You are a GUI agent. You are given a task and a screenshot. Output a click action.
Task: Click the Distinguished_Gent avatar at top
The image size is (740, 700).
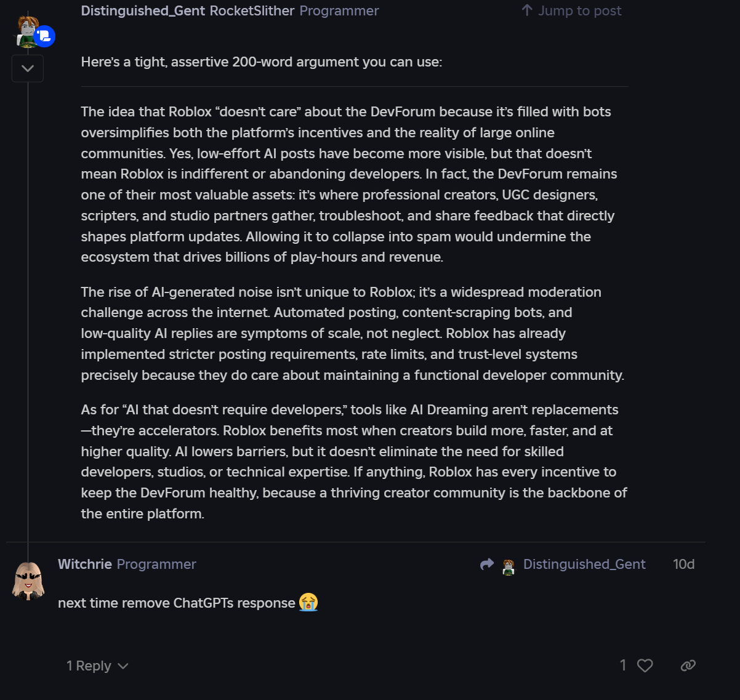[x=26, y=31]
